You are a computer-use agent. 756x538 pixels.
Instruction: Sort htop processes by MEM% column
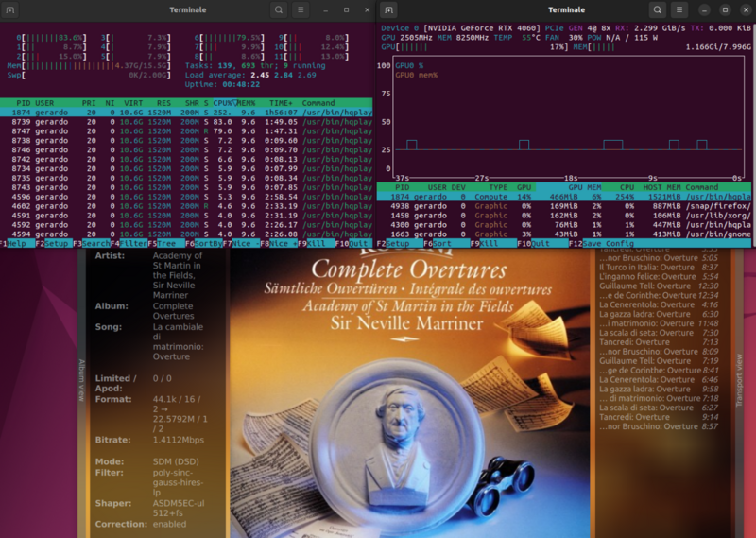pyautogui.click(x=248, y=102)
